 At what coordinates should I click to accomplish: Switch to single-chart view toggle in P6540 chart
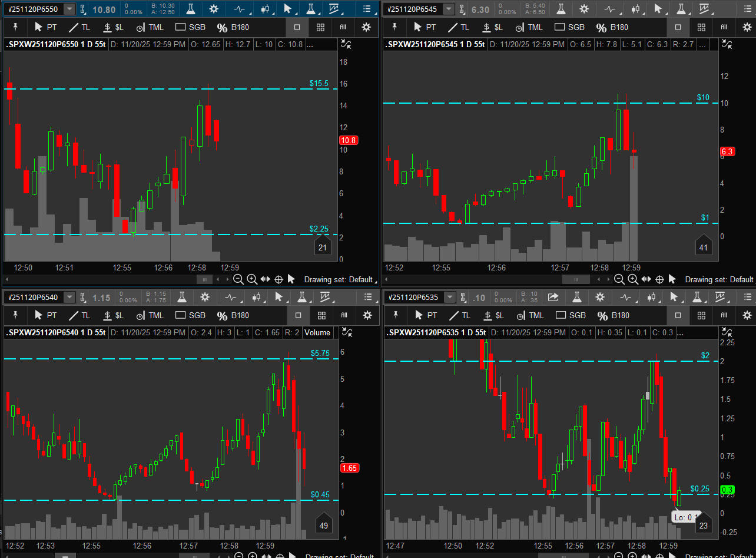pyautogui.click(x=298, y=315)
